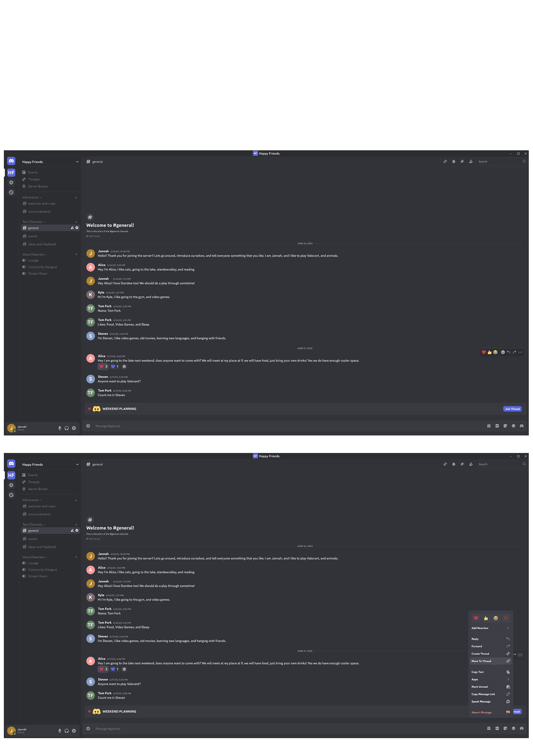The image size is (533, 756).
Task: Pick thumbs-up emoji in the context menu
Action: pos(486,618)
